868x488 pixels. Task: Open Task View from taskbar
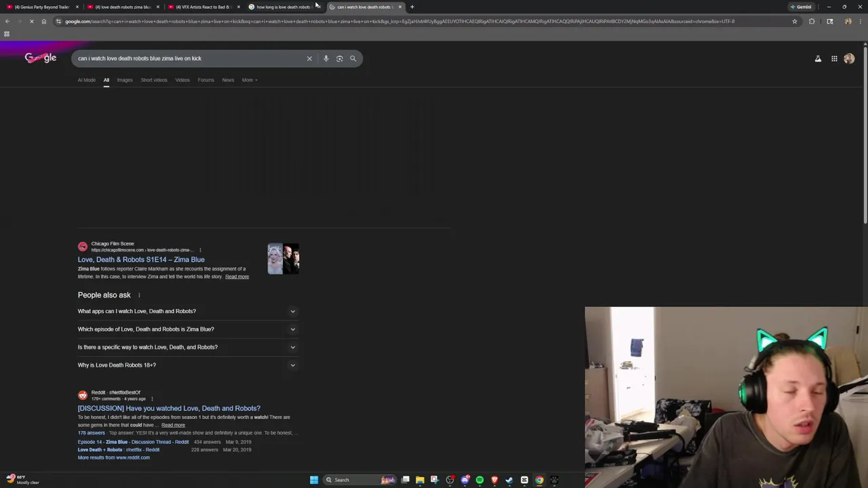click(x=405, y=480)
